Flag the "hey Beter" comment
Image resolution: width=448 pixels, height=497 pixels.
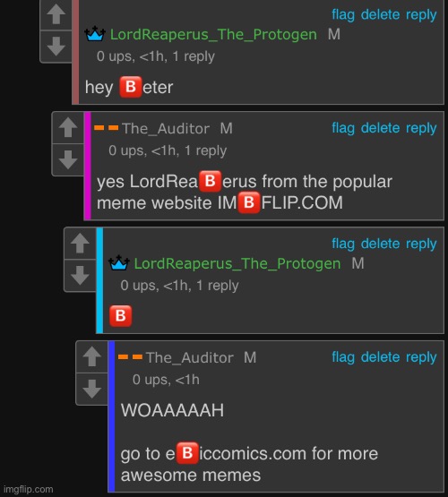(x=343, y=14)
